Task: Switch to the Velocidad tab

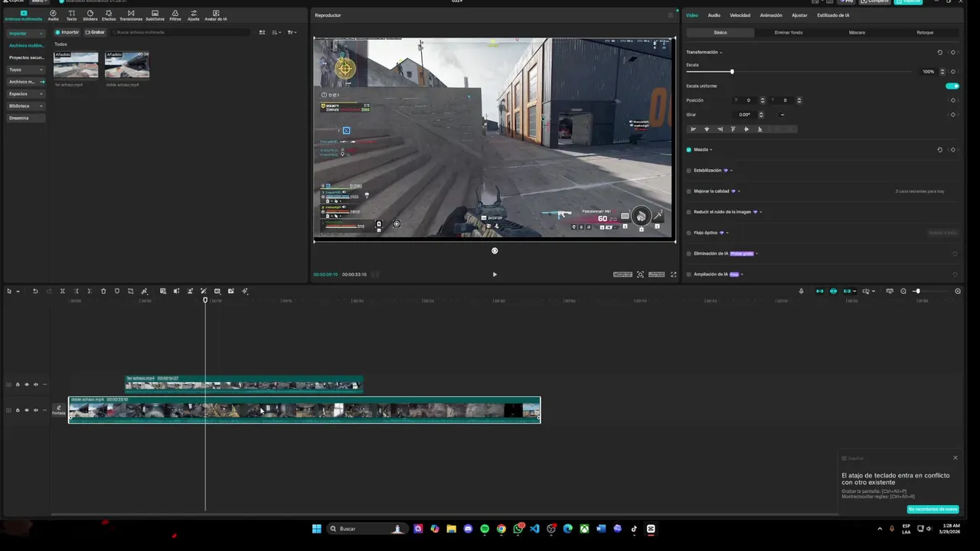Action: pos(740,15)
